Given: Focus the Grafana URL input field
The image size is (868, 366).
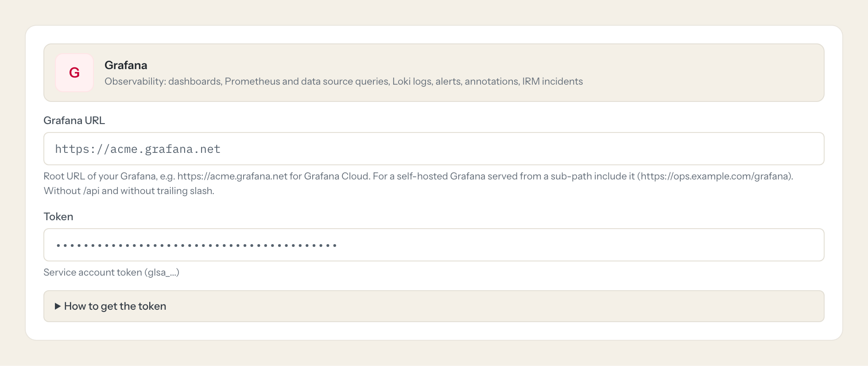Looking at the screenshot, I should click(434, 149).
